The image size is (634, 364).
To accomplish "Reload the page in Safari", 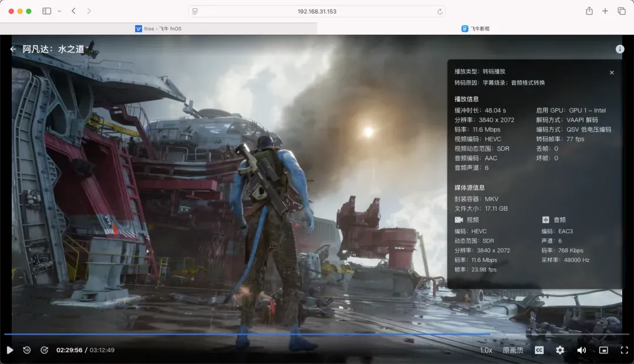I will [440, 11].
